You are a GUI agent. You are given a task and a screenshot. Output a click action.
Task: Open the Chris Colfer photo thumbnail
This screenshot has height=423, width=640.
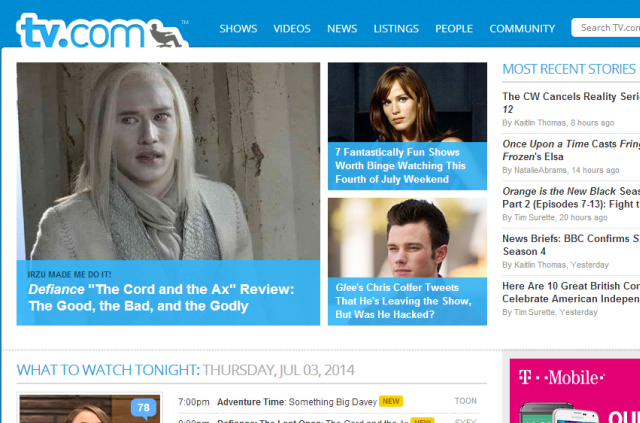pos(407,238)
